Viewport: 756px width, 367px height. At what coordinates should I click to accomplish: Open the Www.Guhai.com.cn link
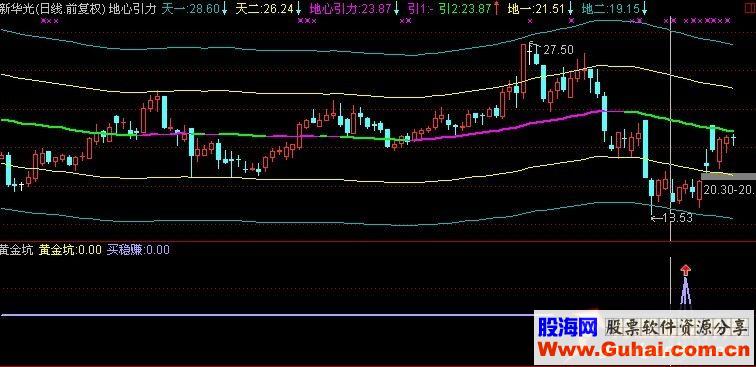pyautogui.click(x=643, y=350)
